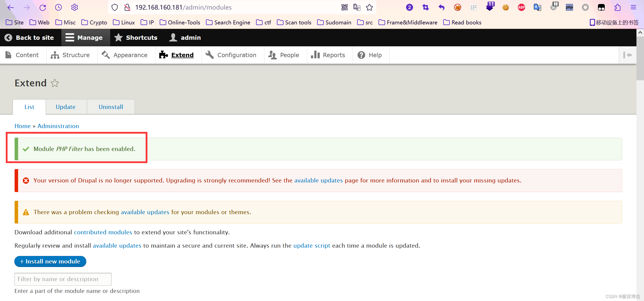Open the download extension with badge 11

[x=490, y=7]
